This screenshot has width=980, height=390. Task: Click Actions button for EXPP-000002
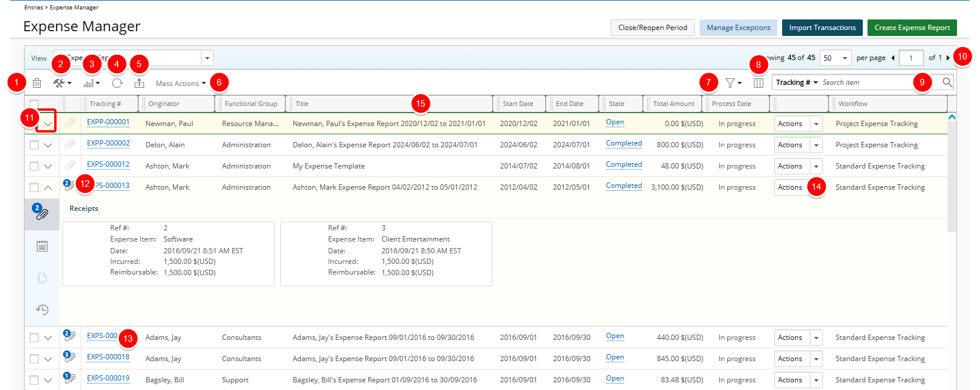792,145
